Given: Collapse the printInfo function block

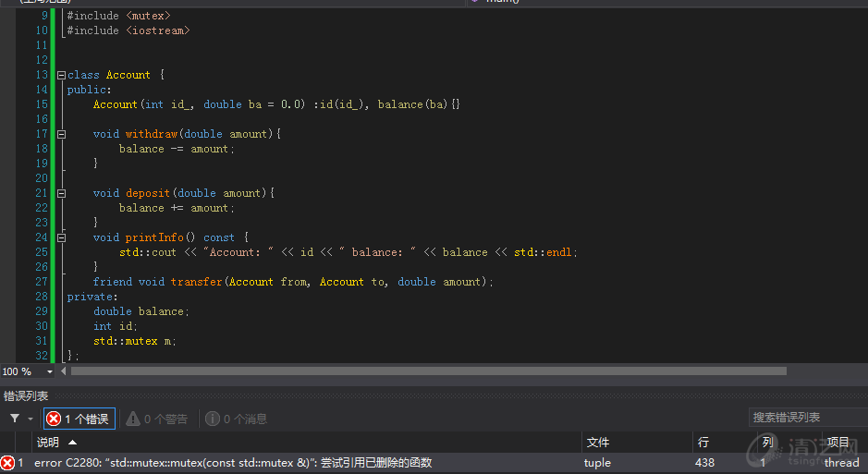Looking at the screenshot, I should point(61,237).
